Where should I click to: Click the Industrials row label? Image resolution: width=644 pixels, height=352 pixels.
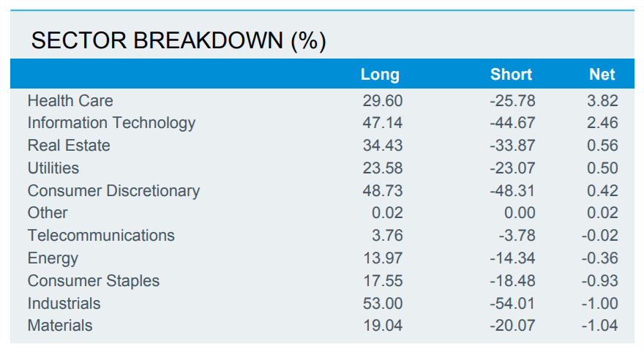(x=64, y=304)
